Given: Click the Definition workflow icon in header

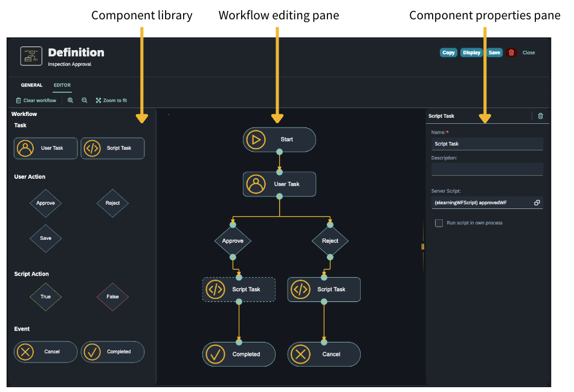Looking at the screenshot, I should tap(31, 56).
